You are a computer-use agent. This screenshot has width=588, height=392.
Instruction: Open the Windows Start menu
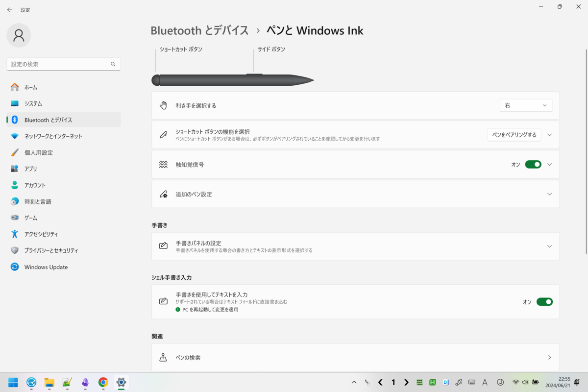point(13,382)
